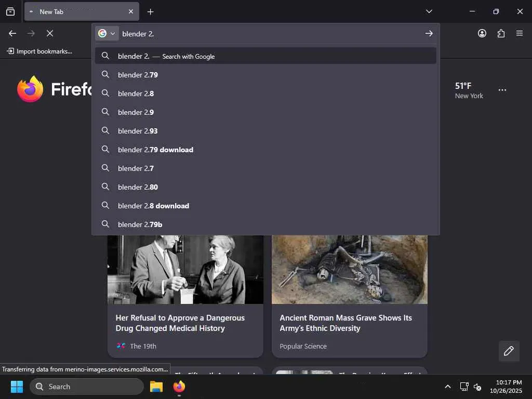The image size is (532, 399).
Task: Click the address bar containing 'blender 2.'
Action: 271,34
